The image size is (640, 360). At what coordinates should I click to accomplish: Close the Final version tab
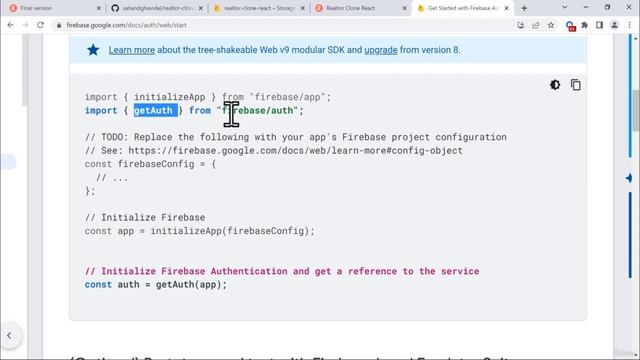point(98,8)
